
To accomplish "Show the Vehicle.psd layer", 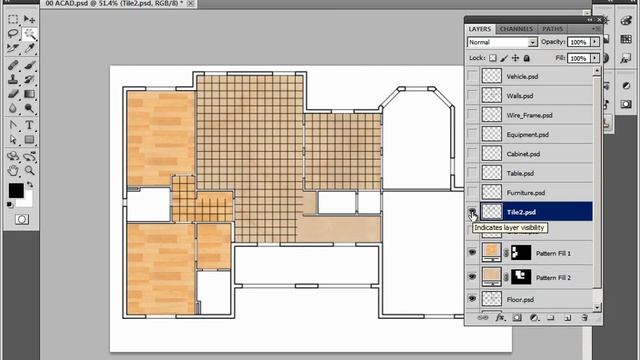I will click(472, 76).
